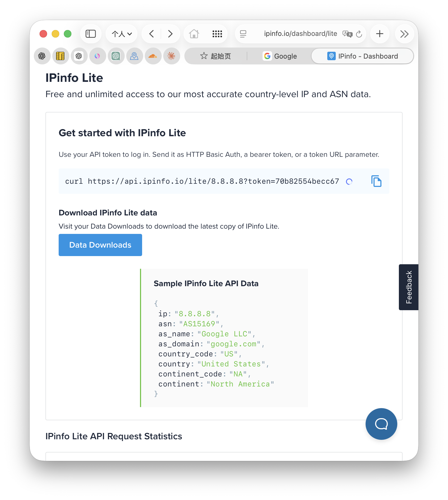Open the second ChatGPT pinned tab

tap(79, 56)
